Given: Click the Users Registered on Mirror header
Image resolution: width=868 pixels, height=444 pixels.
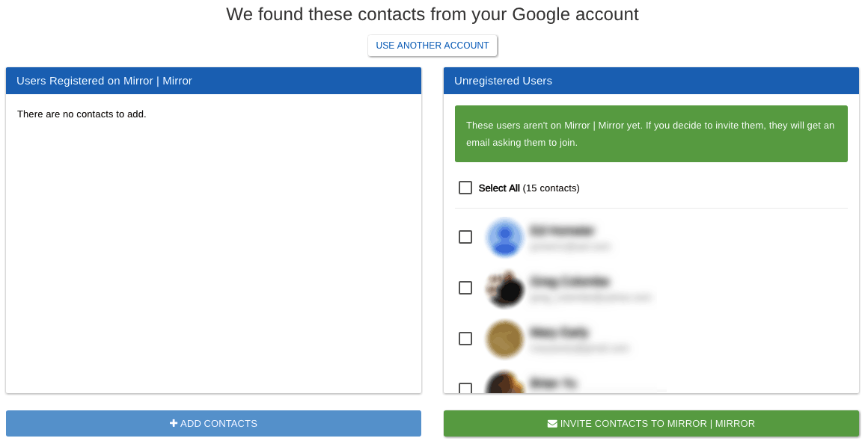Looking at the screenshot, I should point(214,81).
